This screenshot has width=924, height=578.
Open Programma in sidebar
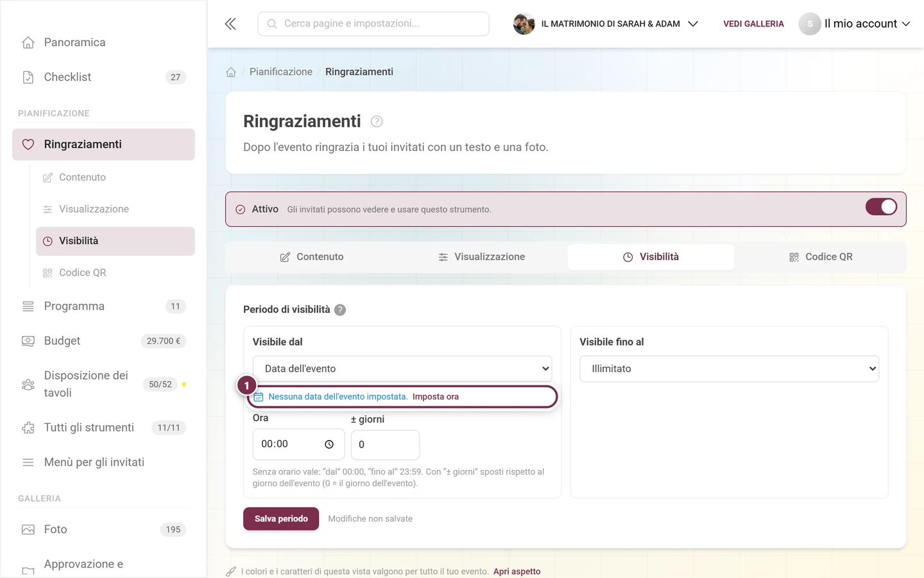coord(103,306)
